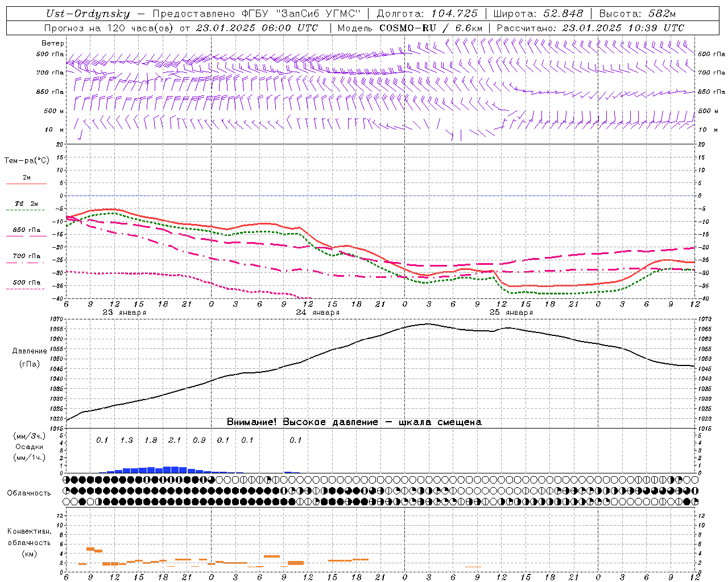Viewport: 728px width, 582px height.
Task: Click the Облачность cloudiness row label
Action: 29,493
